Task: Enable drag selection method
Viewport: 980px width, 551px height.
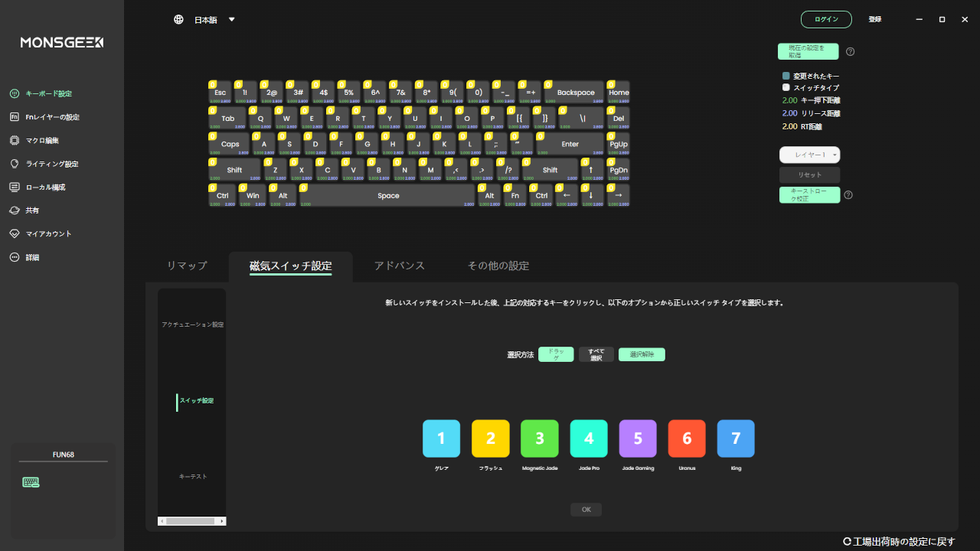Action: (556, 354)
